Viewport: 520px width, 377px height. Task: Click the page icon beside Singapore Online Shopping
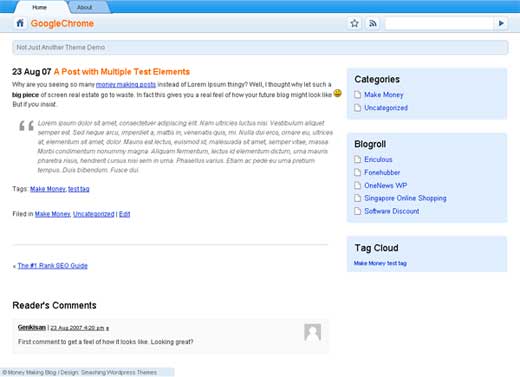(357, 198)
